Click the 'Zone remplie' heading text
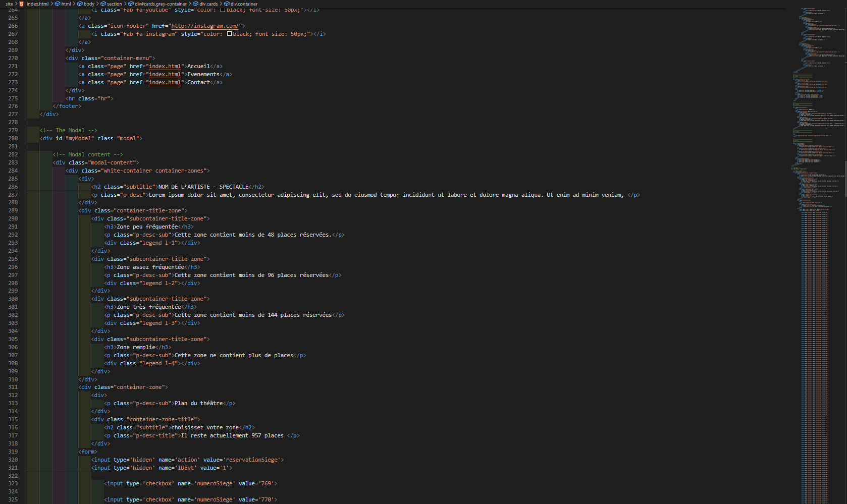The width and height of the screenshot is (847, 504). [136, 347]
